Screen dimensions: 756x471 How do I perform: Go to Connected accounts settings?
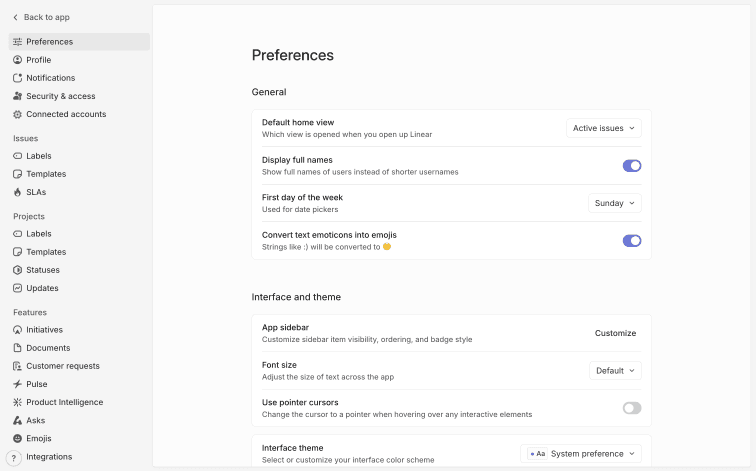(x=66, y=114)
